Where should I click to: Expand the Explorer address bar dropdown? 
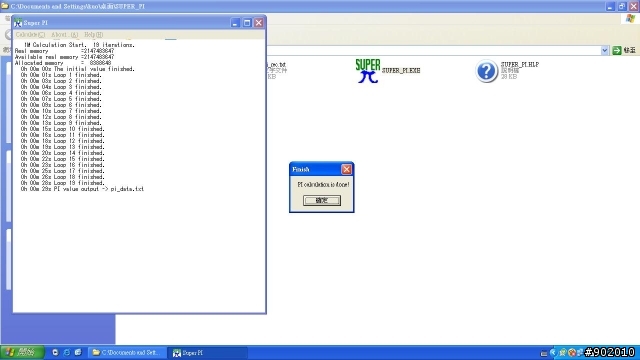coord(604,50)
